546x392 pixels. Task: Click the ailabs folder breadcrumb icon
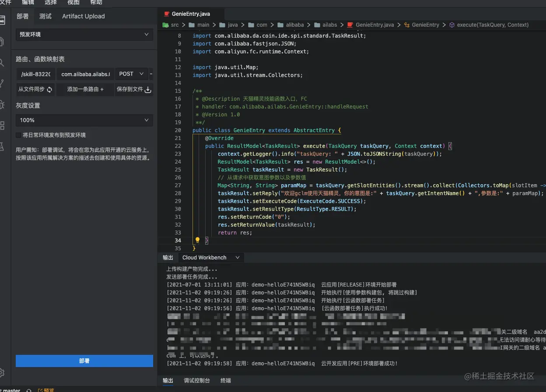tap(316, 25)
